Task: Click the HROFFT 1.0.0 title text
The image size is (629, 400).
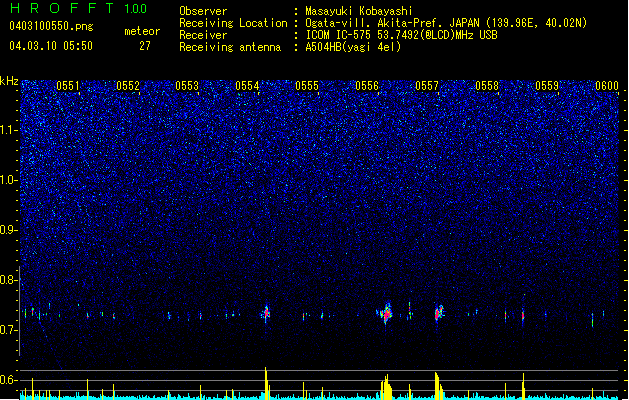Action: 79,8
